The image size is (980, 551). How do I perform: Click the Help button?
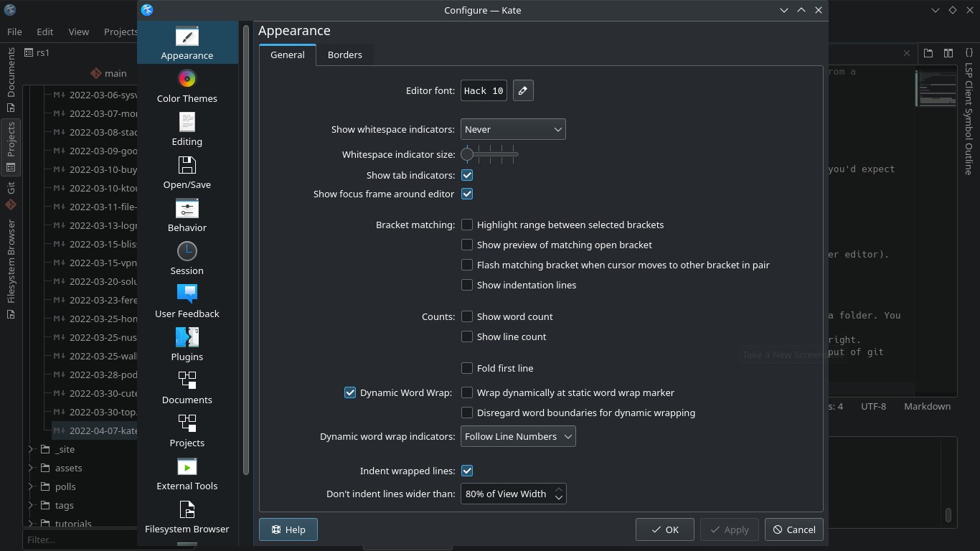288,529
